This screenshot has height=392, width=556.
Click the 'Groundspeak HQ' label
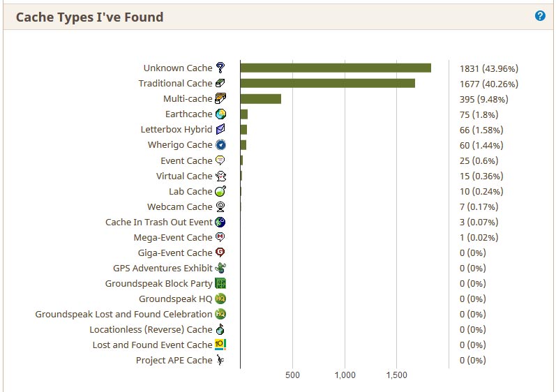click(x=176, y=299)
